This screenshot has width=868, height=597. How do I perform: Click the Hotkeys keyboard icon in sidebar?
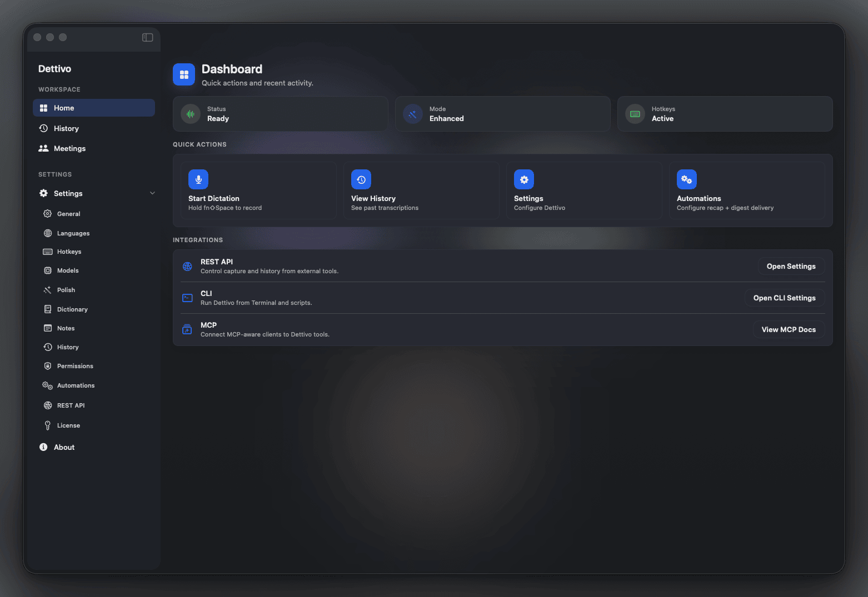tap(48, 252)
